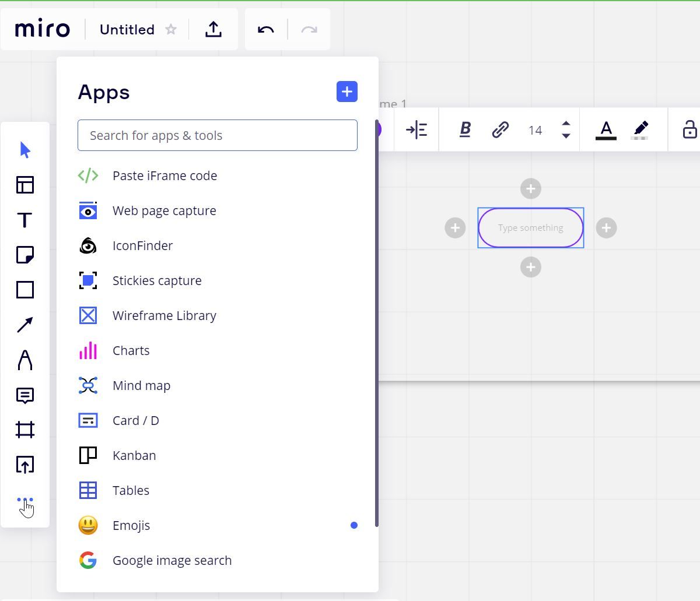Click the Apps panel scrollbar

coord(376,322)
